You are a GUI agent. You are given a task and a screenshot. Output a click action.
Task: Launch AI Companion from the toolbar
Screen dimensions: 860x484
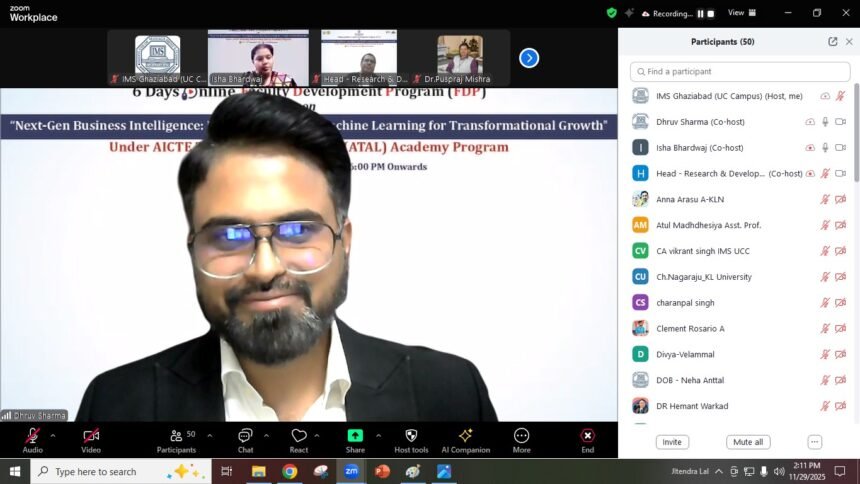(x=465, y=436)
